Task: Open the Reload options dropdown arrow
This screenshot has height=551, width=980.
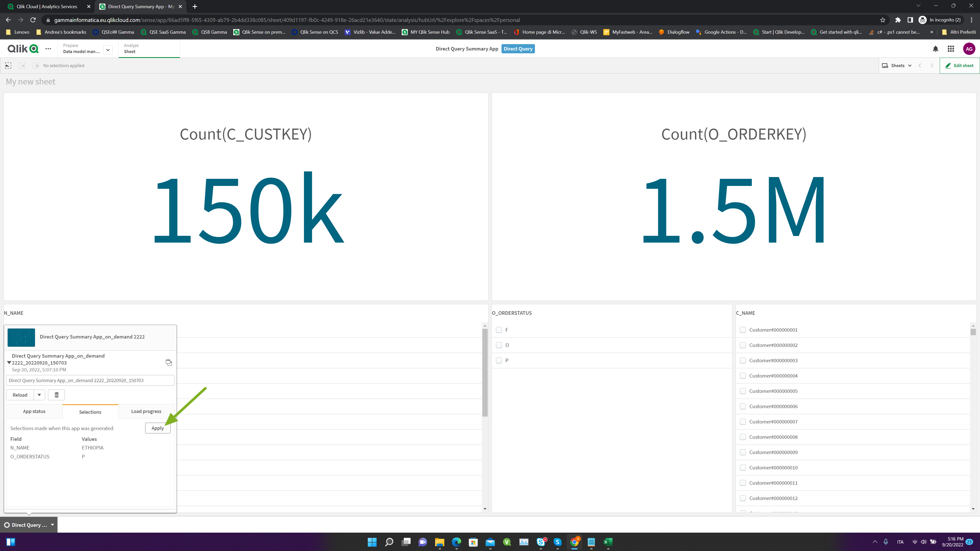Action: 39,395
